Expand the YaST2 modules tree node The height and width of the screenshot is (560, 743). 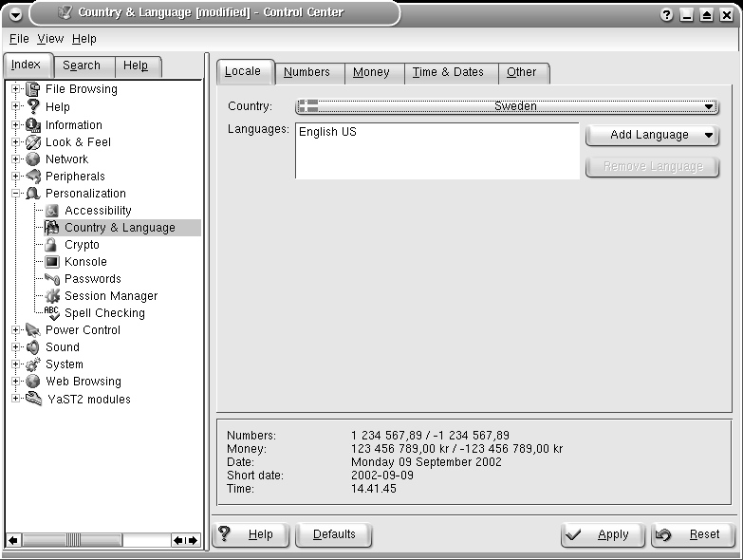click(15, 398)
